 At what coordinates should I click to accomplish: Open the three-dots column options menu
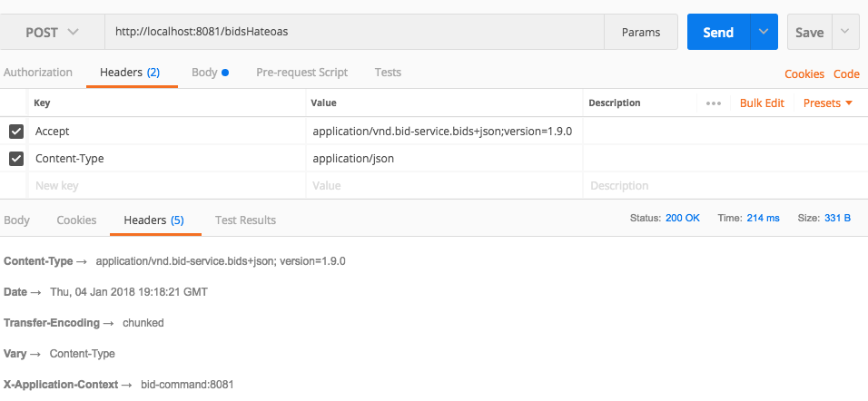coord(714,103)
